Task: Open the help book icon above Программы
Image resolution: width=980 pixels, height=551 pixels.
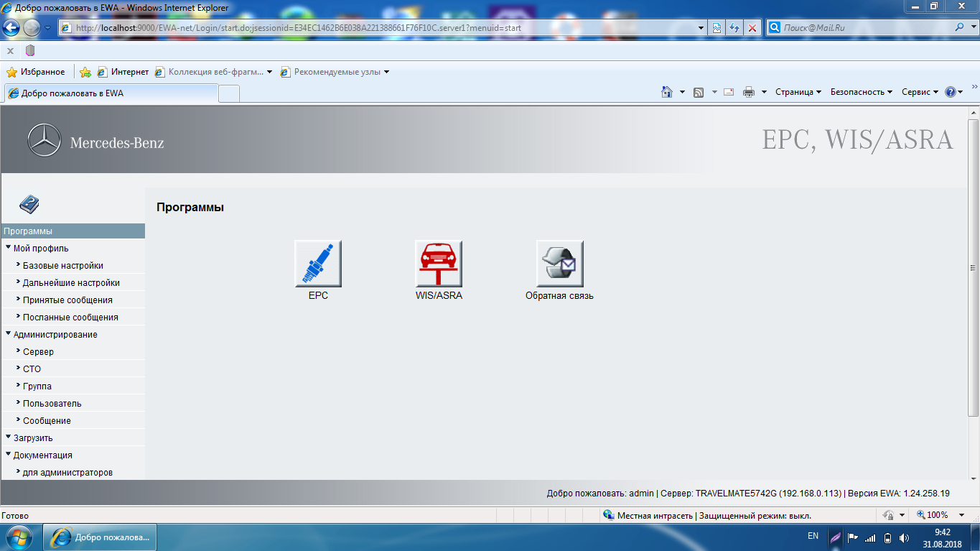Action: tap(29, 205)
